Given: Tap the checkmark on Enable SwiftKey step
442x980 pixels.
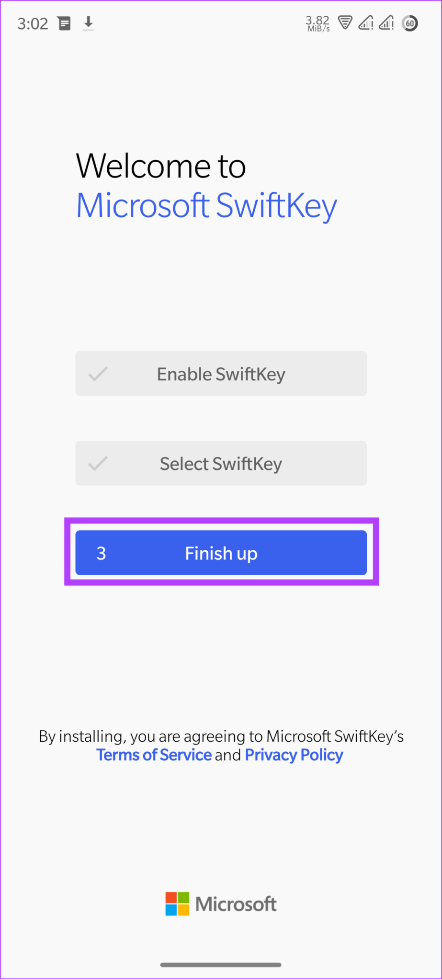Looking at the screenshot, I should (98, 374).
